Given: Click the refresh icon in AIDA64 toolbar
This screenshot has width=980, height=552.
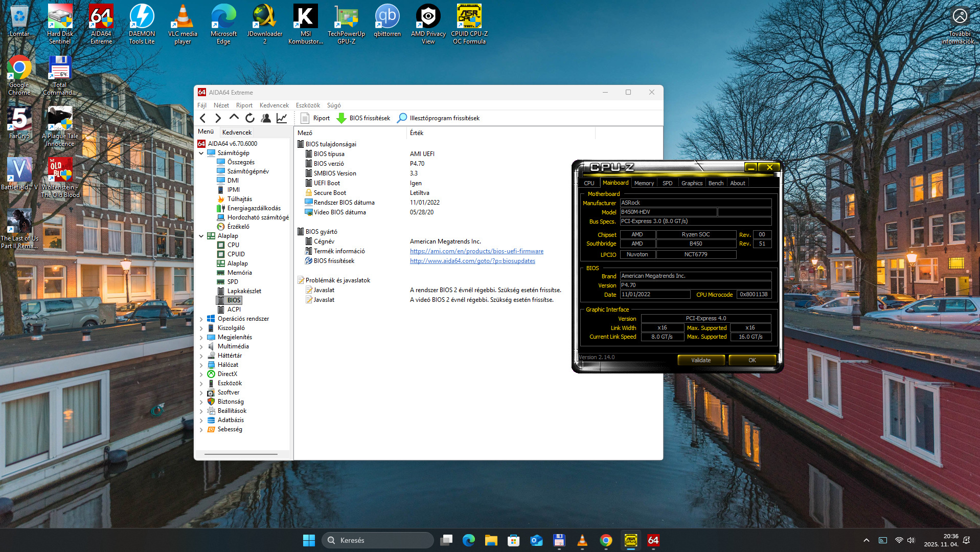Looking at the screenshot, I should (249, 118).
